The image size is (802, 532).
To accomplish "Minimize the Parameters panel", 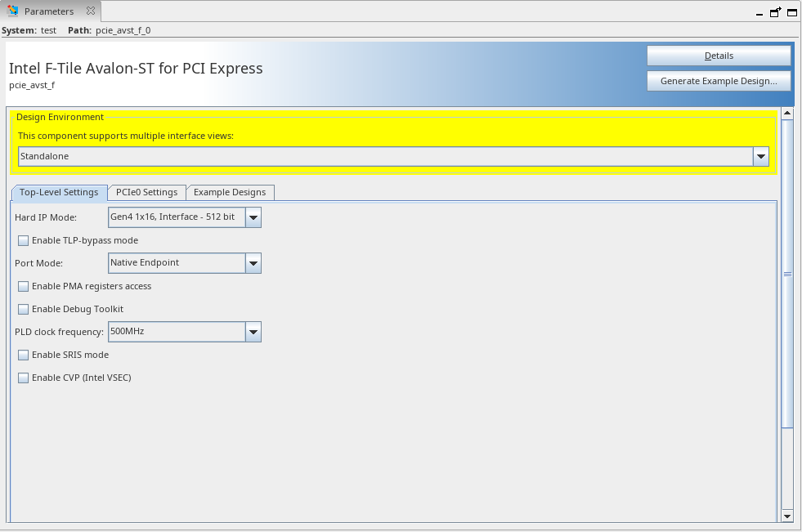I will tap(759, 13).
